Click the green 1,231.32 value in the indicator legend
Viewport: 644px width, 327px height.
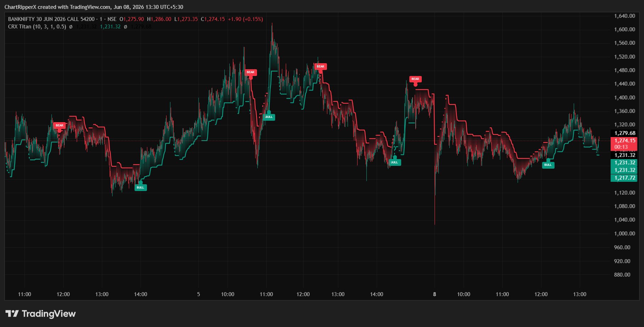pos(110,27)
